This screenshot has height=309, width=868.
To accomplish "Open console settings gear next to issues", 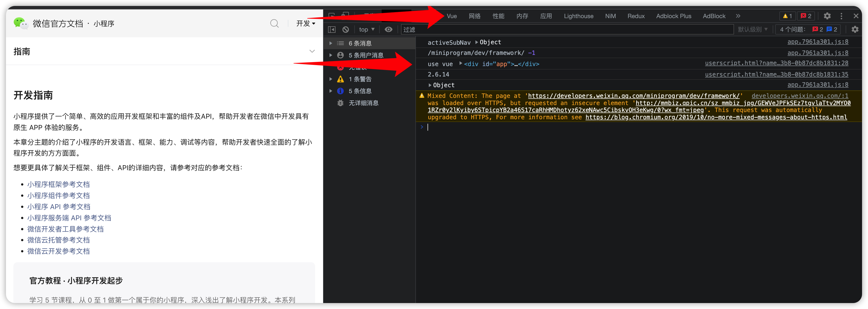I will tap(855, 29).
